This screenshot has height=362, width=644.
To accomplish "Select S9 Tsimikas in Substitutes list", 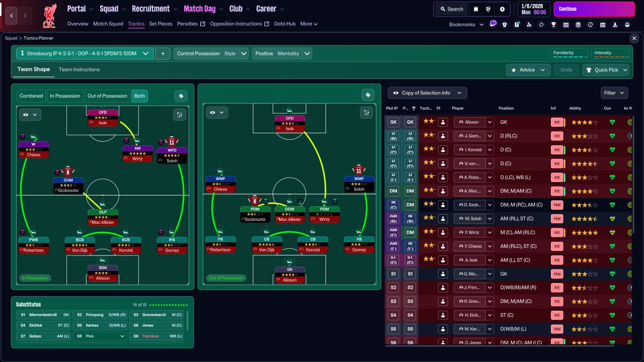I will click(156, 336).
